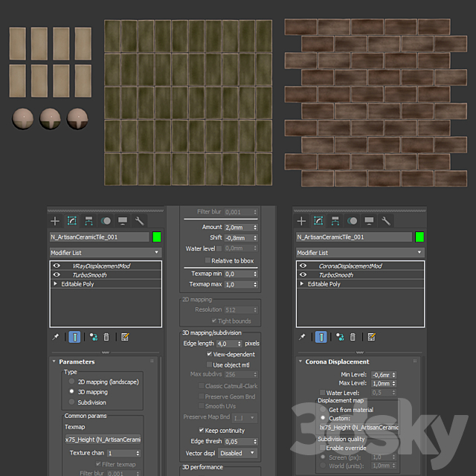Open Display tab in left command panel
Image resolution: width=476 pixels, height=476 pixels.
pyautogui.click(x=122, y=221)
